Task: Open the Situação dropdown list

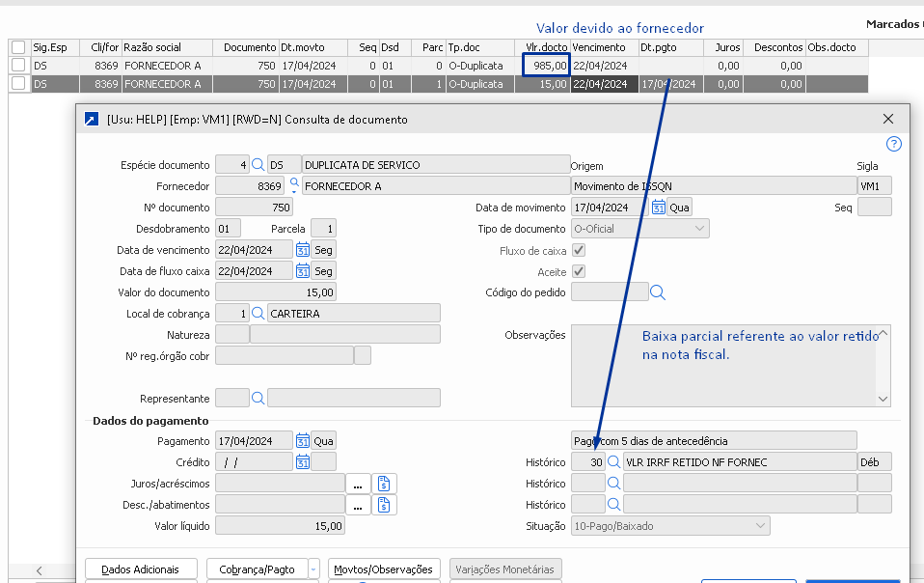Action: tap(760, 526)
